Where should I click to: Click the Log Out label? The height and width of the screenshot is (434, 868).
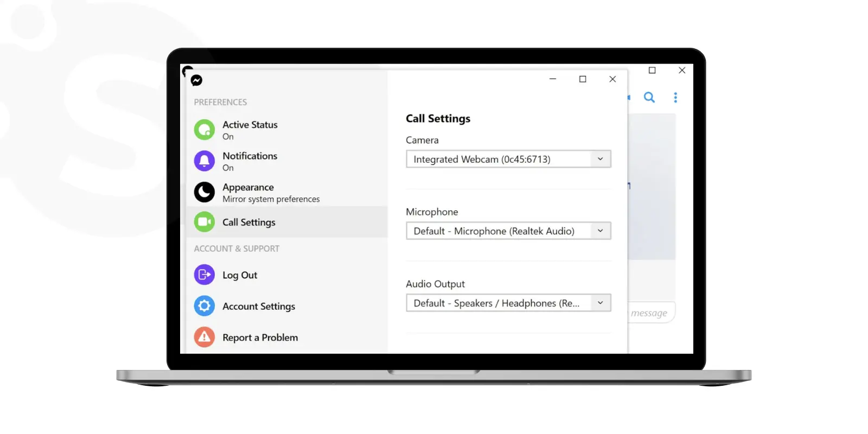coord(240,275)
